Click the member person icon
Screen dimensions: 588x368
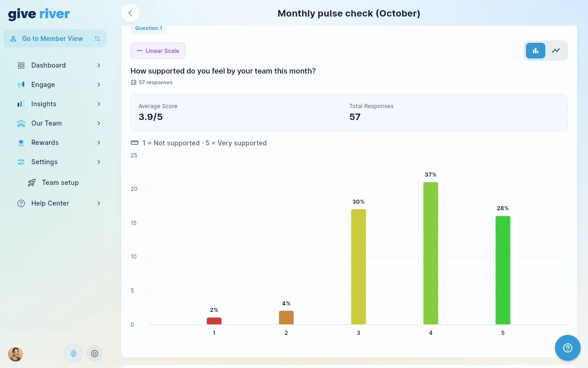[13, 39]
